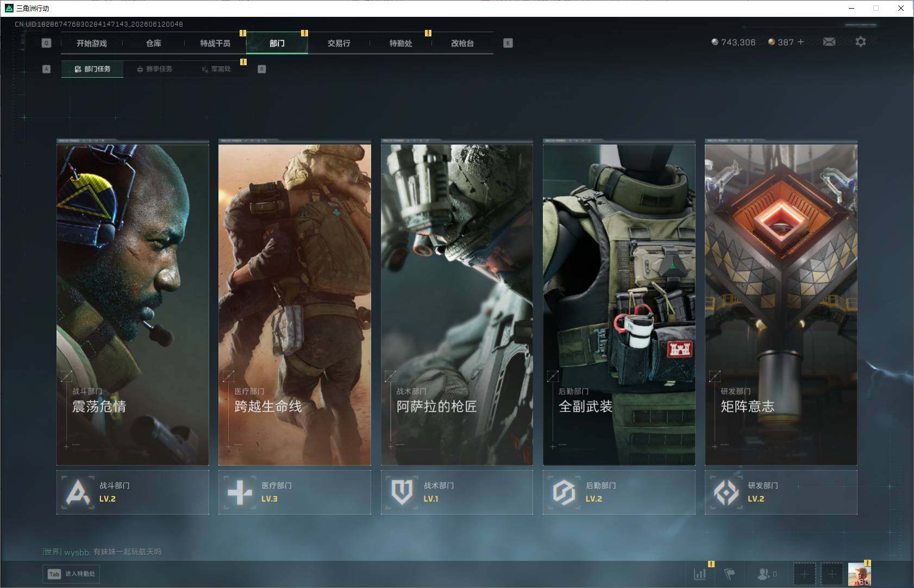
Task: Open the bar-chart stats icon
Action: (x=700, y=574)
